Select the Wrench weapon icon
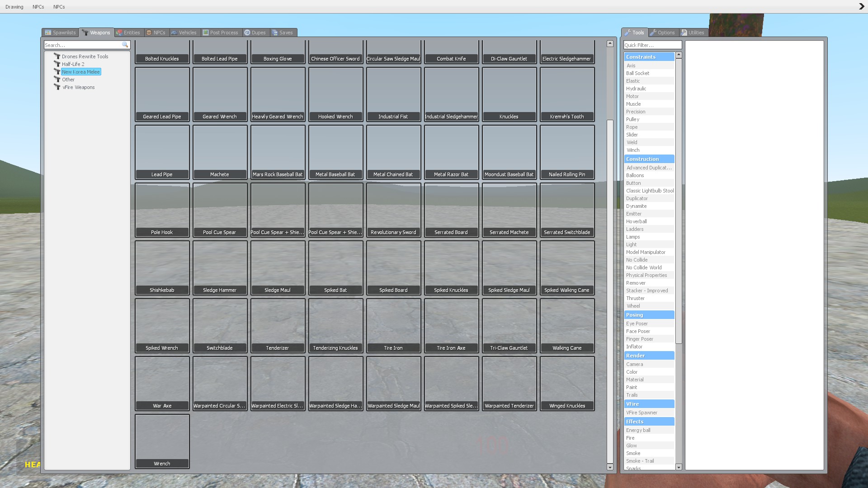The width and height of the screenshot is (868, 488). pos(162,441)
